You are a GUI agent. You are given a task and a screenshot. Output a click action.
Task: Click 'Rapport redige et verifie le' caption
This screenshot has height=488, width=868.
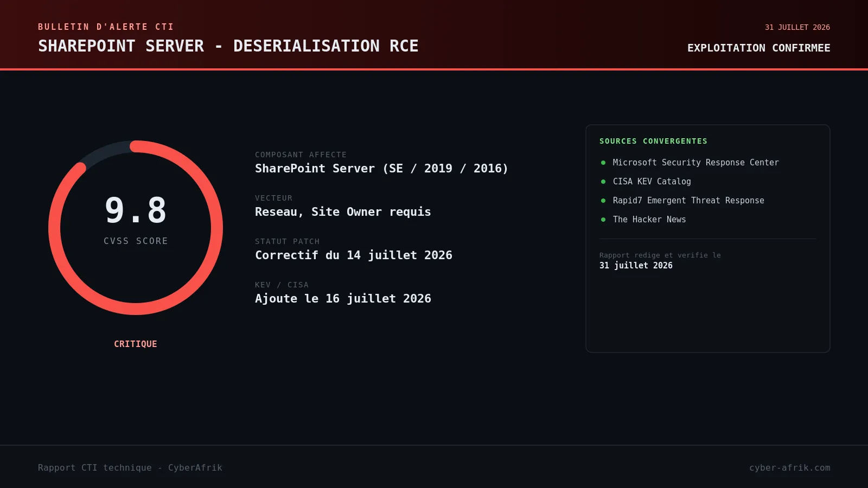660,255
